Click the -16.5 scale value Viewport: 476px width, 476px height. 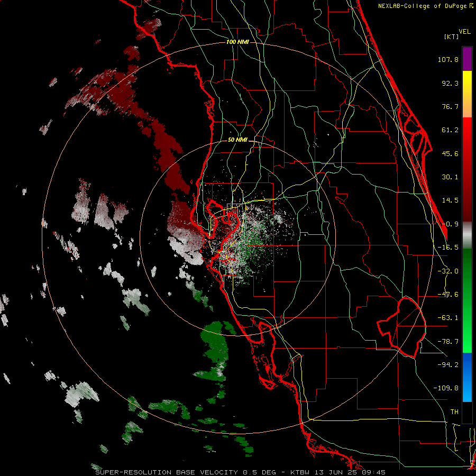448,248
